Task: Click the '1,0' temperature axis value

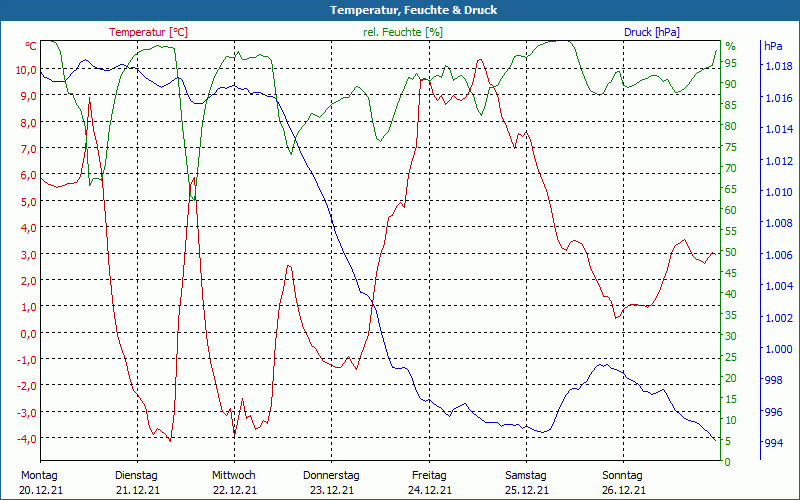Action: coord(28,307)
